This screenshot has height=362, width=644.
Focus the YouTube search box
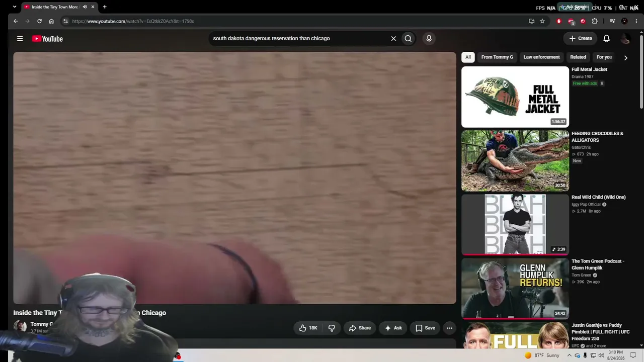point(299,39)
